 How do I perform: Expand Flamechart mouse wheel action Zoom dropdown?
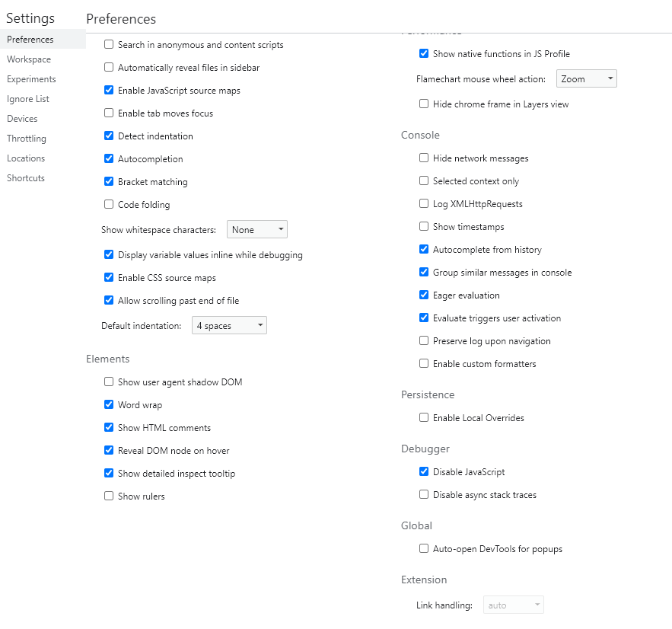[x=586, y=78]
